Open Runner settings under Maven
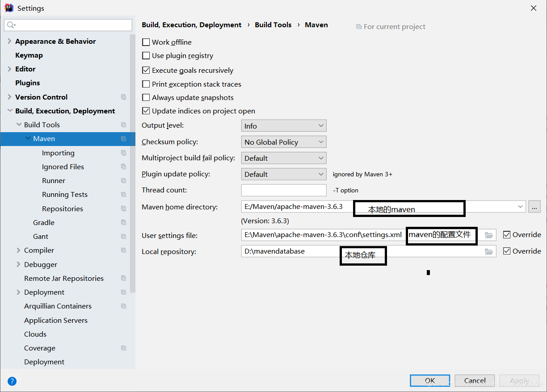The height and width of the screenshot is (392, 547). coord(54,180)
